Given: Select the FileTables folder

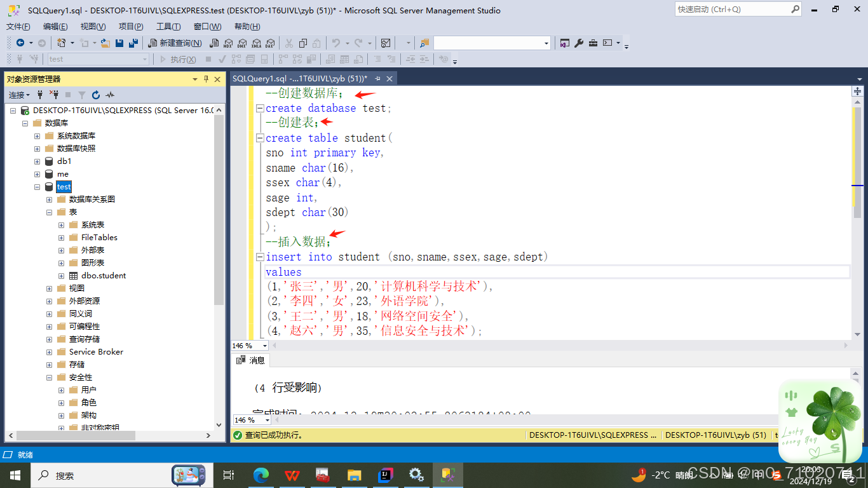Looking at the screenshot, I should coord(99,237).
